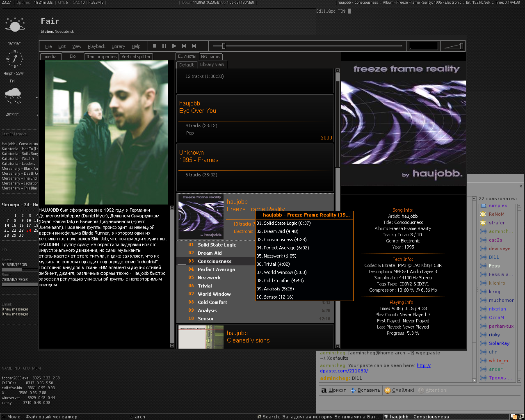
Task: Click status icon beside muchomor
Action: tap(483, 300)
